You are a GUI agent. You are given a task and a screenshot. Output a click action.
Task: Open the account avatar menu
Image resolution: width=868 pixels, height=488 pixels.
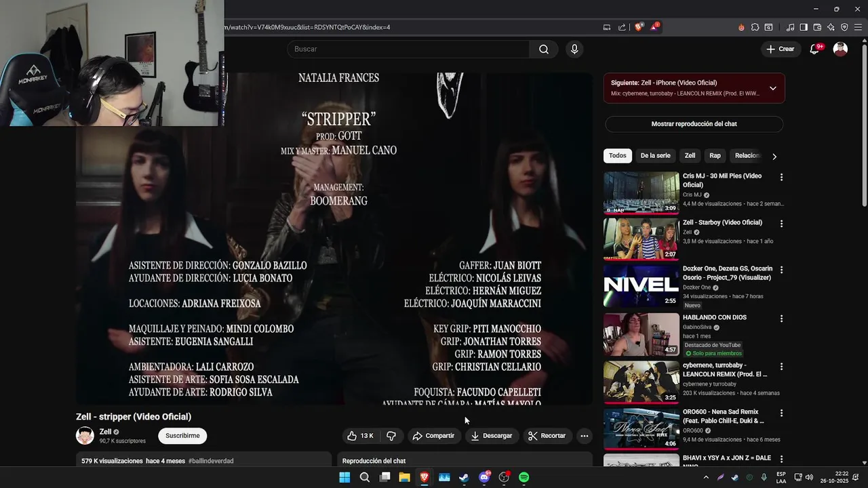pos(840,49)
